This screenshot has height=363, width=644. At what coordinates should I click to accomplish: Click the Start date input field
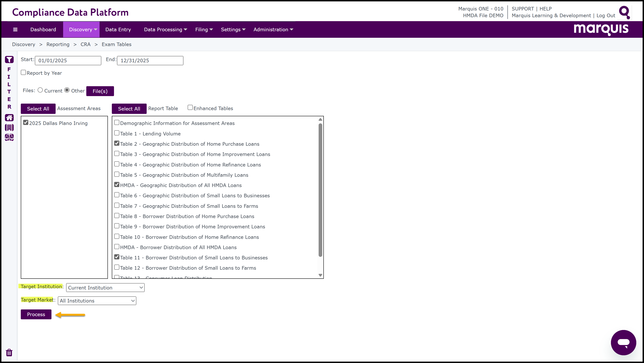pyautogui.click(x=68, y=60)
